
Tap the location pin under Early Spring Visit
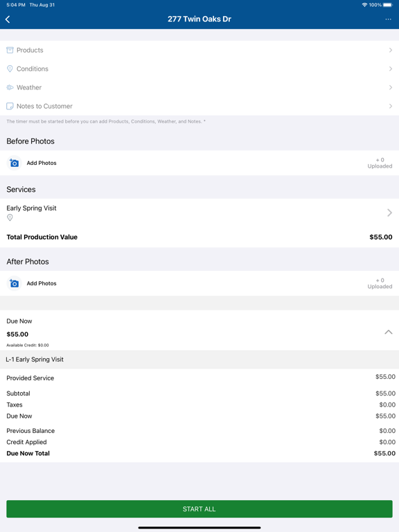click(10, 218)
